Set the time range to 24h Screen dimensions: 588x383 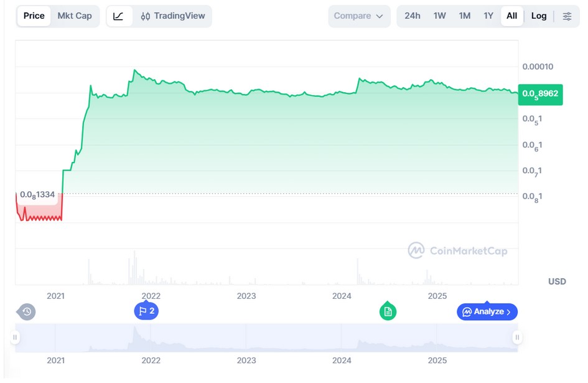coord(413,16)
